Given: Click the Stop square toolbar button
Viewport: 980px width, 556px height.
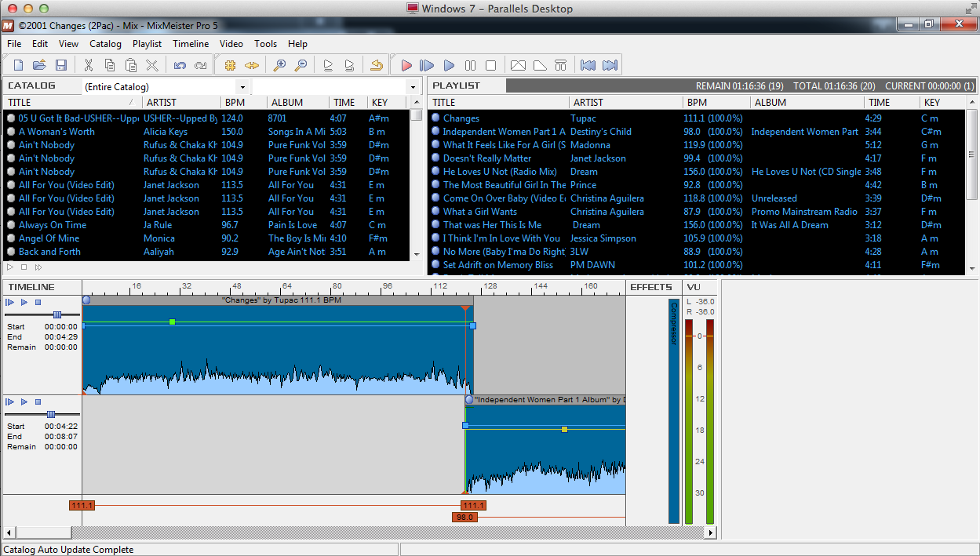Looking at the screenshot, I should 491,65.
